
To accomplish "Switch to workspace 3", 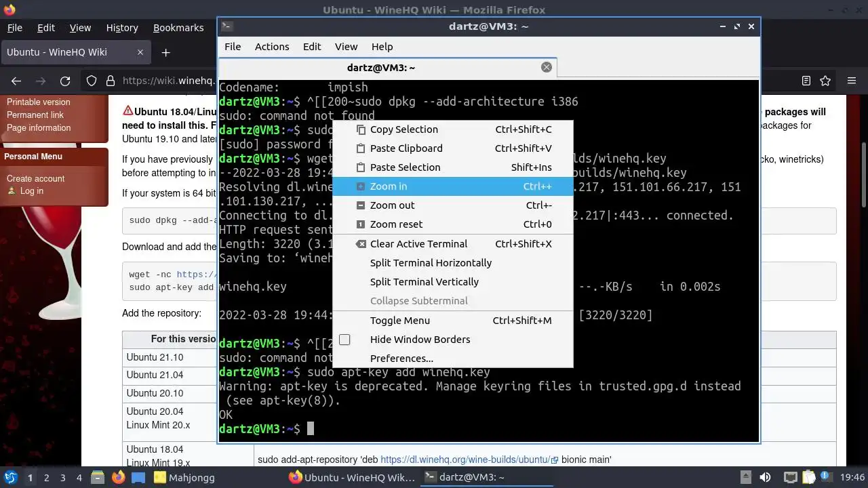I will 63,478.
